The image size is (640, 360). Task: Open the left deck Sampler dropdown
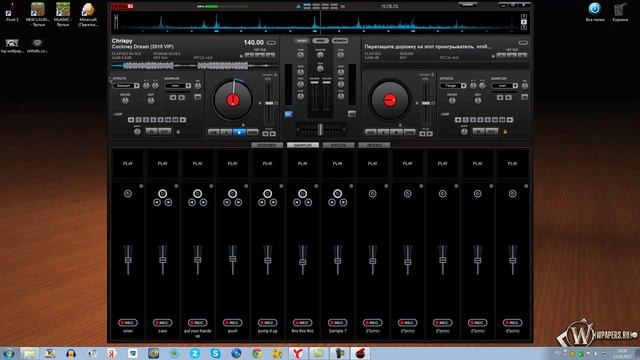tap(178, 86)
